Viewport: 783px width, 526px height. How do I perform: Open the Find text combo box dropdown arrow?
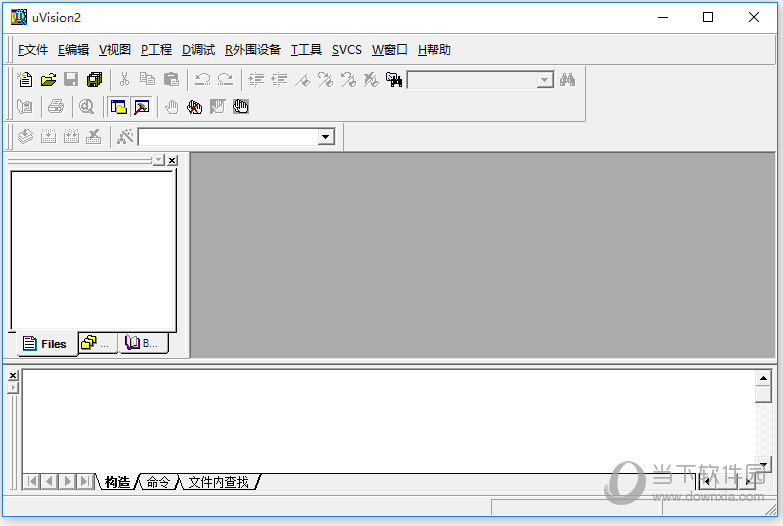[x=545, y=80]
